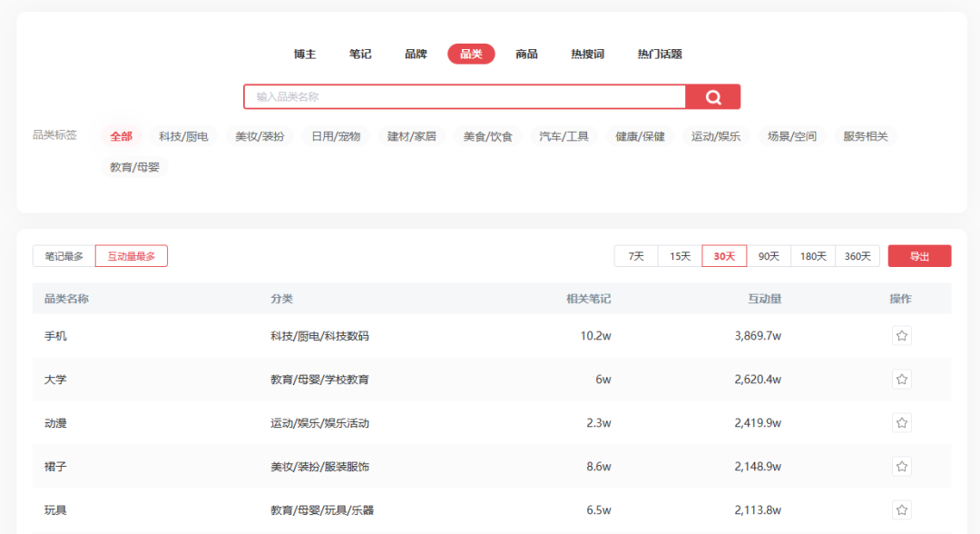
Task: Switch time range to 7天
Action: (x=635, y=255)
